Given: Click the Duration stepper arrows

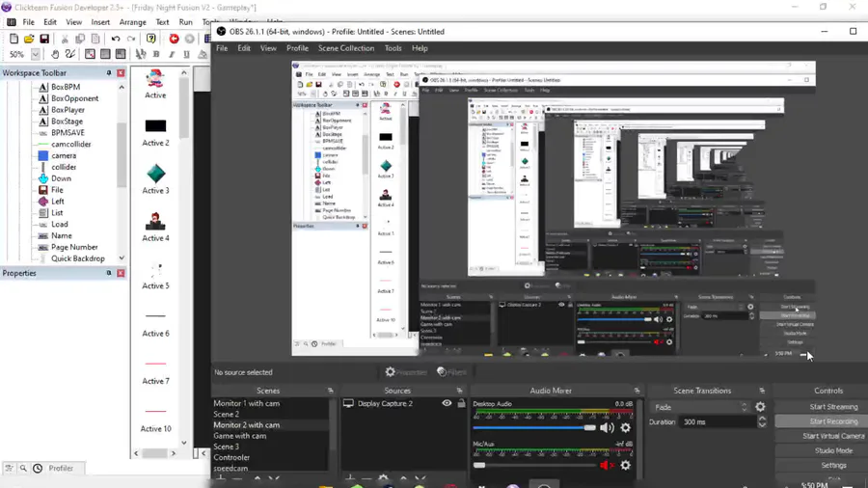Looking at the screenshot, I should [x=762, y=421].
